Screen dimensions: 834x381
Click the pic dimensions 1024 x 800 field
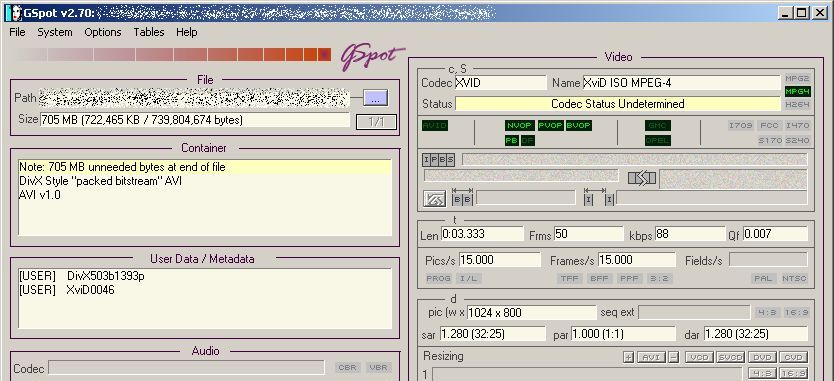click(x=532, y=312)
